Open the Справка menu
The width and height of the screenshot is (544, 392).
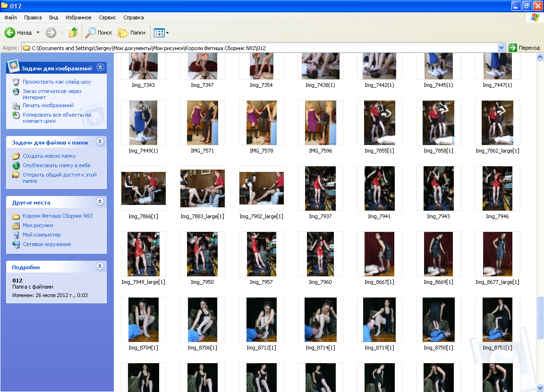click(134, 17)
